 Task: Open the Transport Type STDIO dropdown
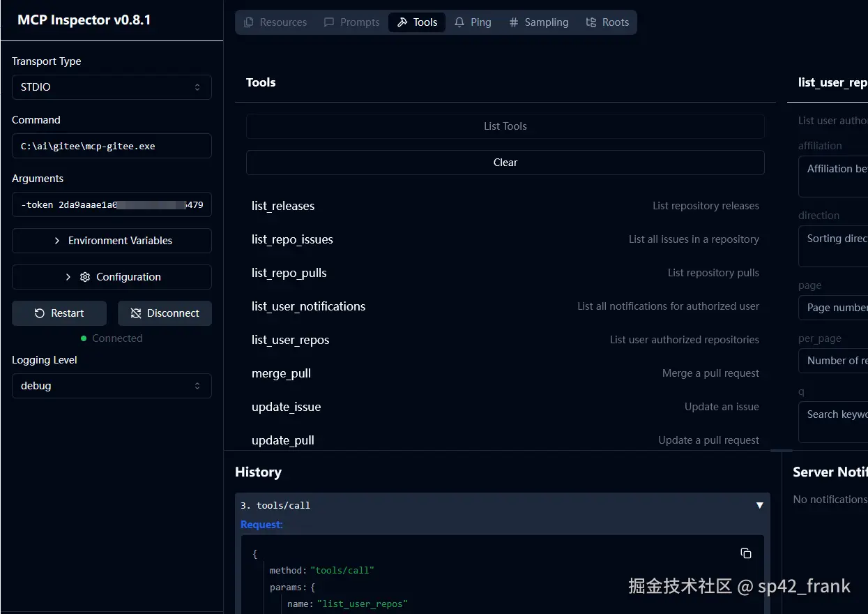[112, 87]
